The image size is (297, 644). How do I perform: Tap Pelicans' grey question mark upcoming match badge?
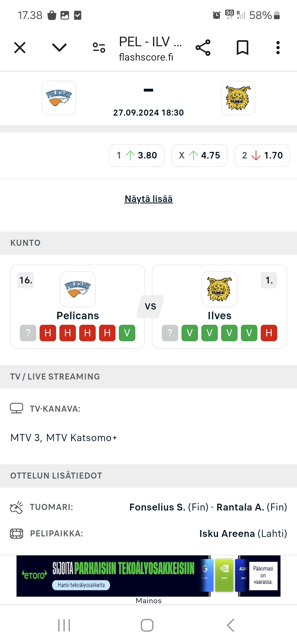click(28, 333)
